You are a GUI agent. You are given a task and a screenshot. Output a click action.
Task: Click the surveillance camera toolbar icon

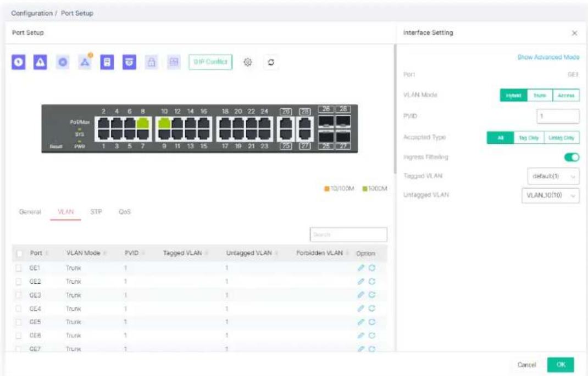[x=129, y=62]
